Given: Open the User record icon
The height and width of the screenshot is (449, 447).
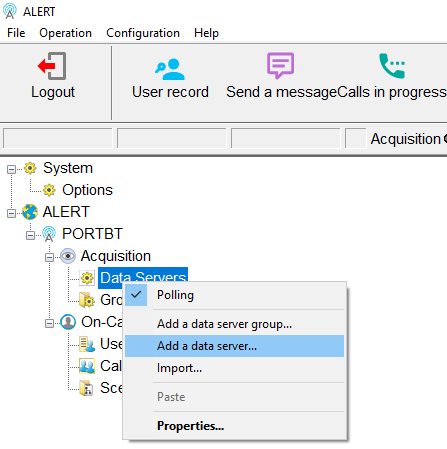Looking at the screenshot, I should [170, 69].
